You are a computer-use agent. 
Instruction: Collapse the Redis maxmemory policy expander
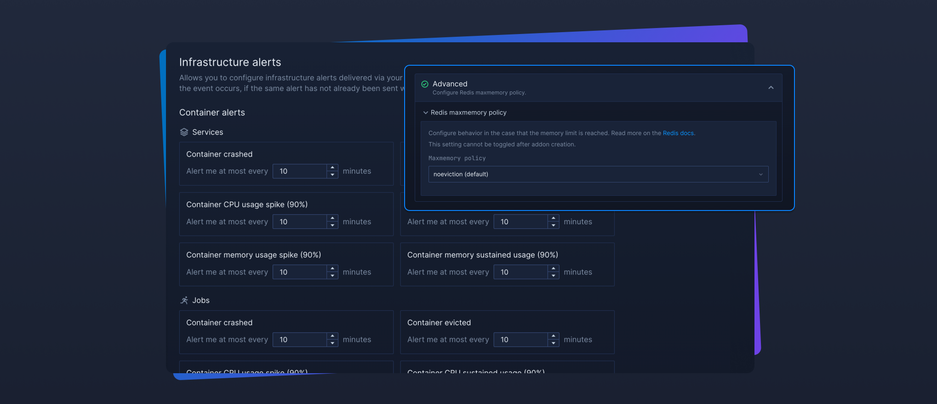(x=425, y=112)
